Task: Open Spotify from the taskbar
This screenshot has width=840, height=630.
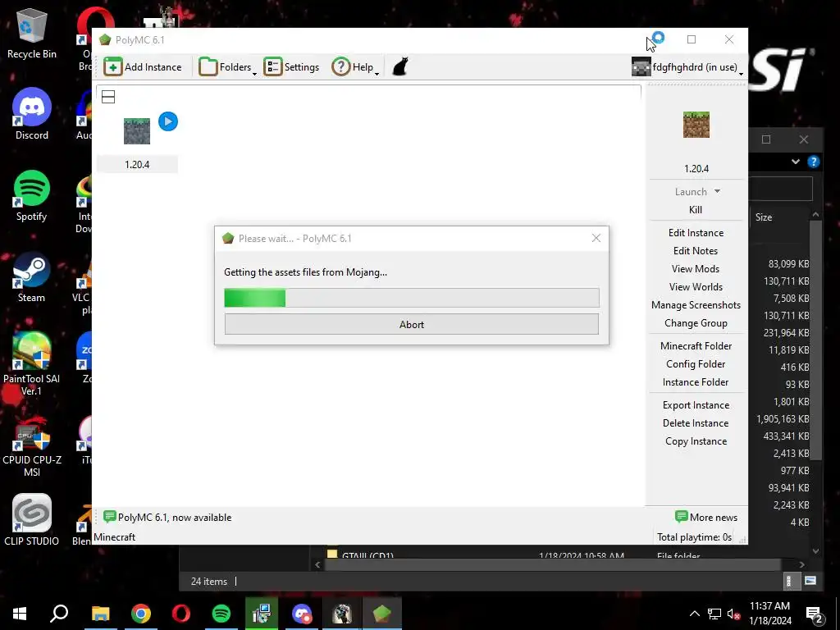Action: pyautogui.click(x=221, y=614)
